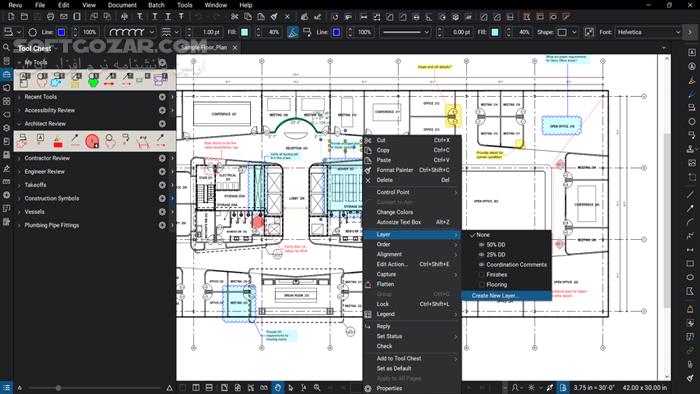Viewport: 700px width, 394px height.
Task: Expand the Accessibility Review tool set
Action: point(19,110)
